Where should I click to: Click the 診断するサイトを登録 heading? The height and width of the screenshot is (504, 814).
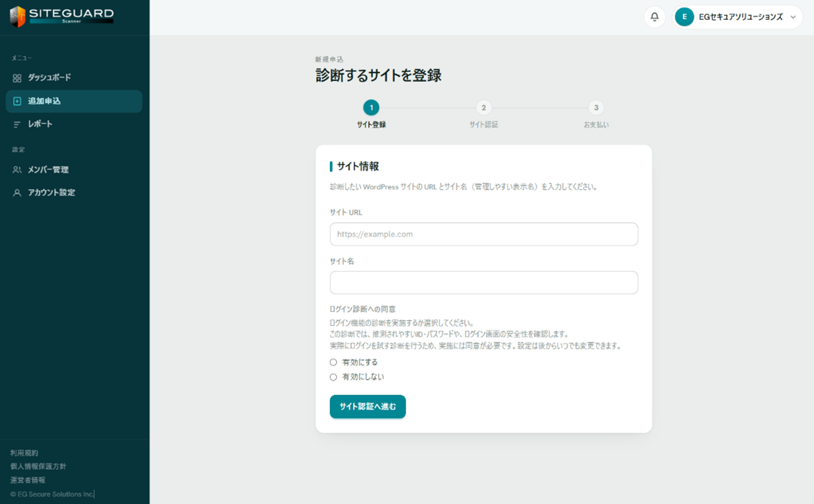(x=378, y=76)
